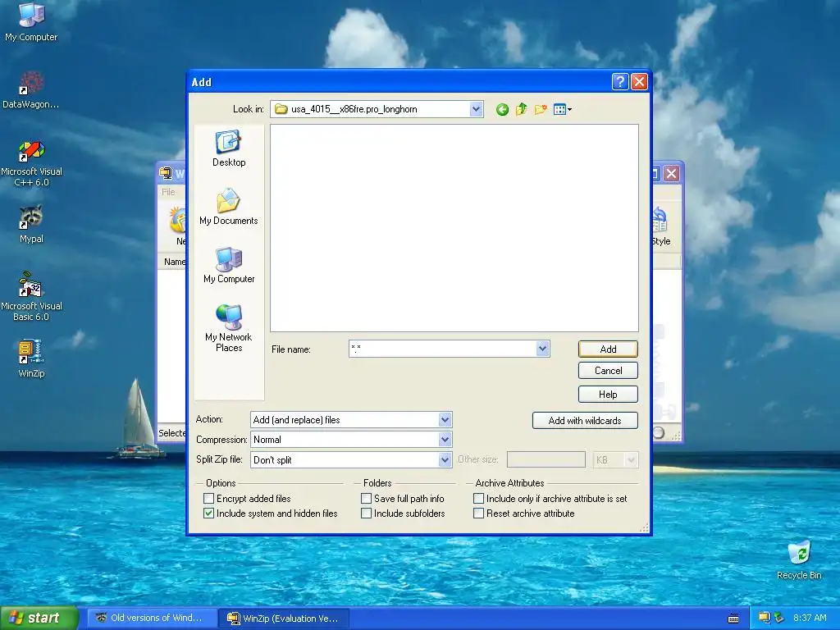The width and height of the screenshot is (840, 630).
Task: Select the Recycle Bin icon
Action: (x=799, y=560)
